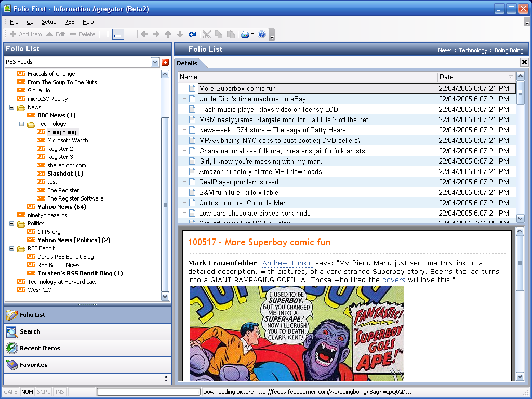Screen dimensions: 532x399
Task: Click the Politics folder icon
Action: tap(21, 224)
